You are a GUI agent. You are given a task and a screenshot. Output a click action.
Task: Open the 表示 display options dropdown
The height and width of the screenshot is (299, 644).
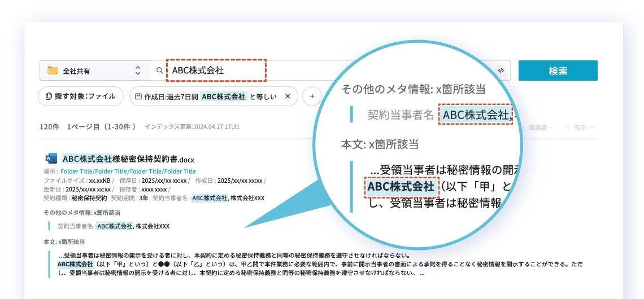tap(579, 127)
